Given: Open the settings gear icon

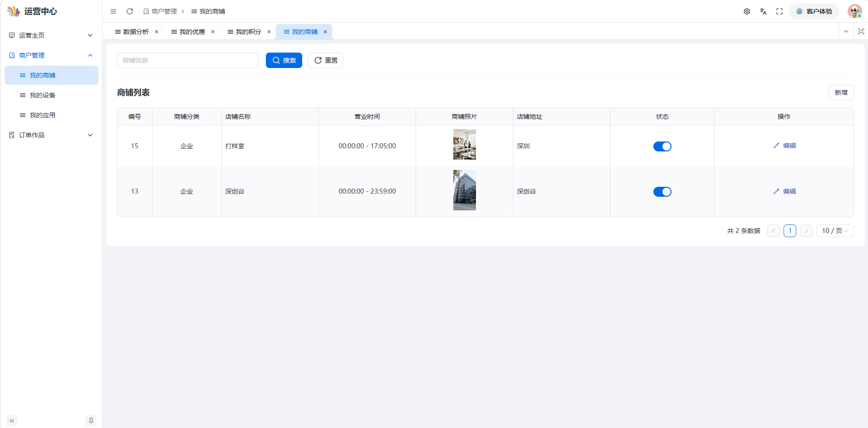Looking at the screenshot, I should point(747,11).
